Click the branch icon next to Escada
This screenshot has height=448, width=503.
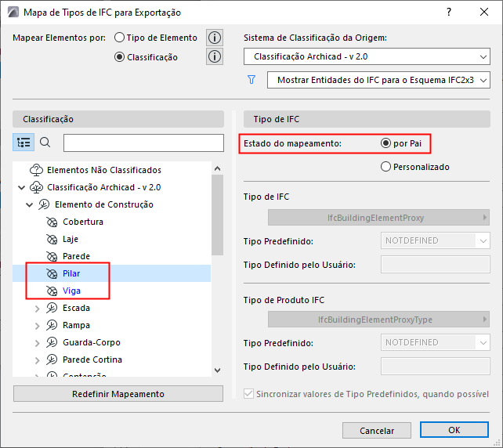click(x=52, y=308)
